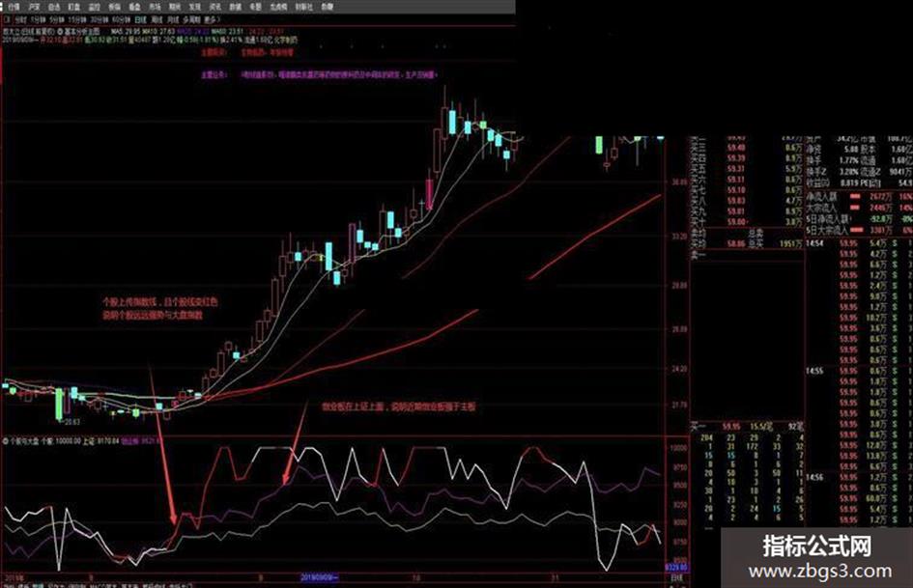Open the 龙虎榜 menu item
The width and height of the screenshot is (913, 588).
279,7
